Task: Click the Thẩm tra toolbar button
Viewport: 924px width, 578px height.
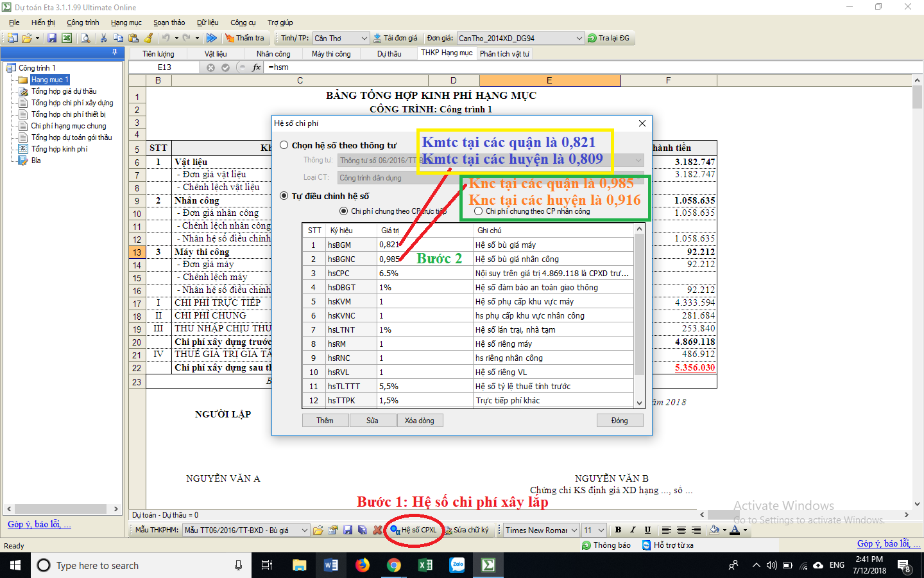Action: pos(244,39)
